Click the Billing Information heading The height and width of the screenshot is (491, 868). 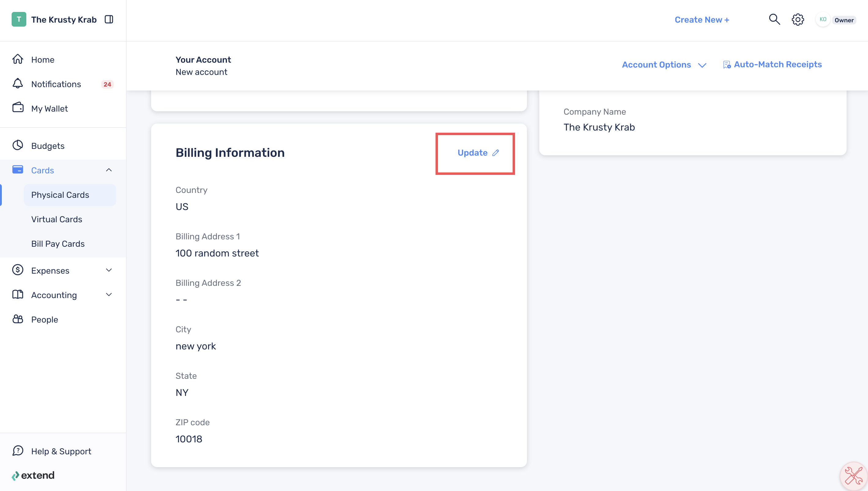click(x=230, y=153)
